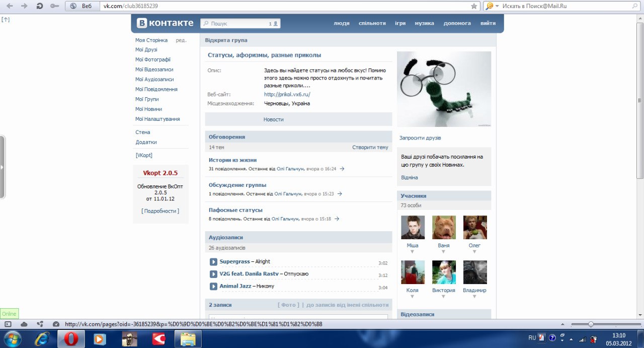Expand the dropdown arrow under Виктория
644x348 pixels.
(x=443, y=297)
